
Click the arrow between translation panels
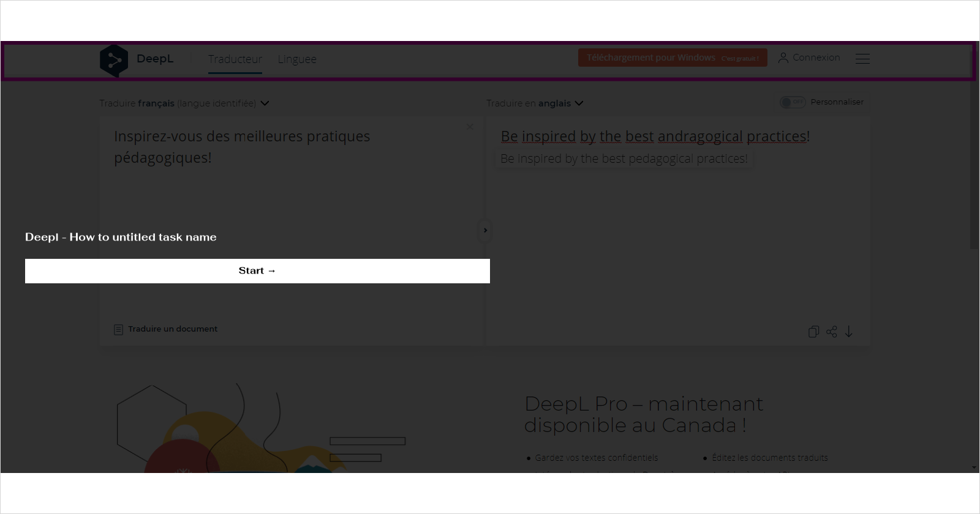(485, 231)
